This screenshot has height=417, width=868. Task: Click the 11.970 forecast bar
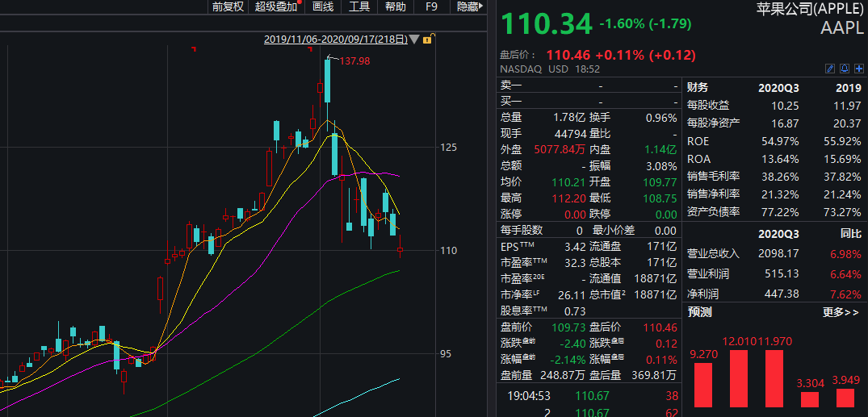(775, 379)
